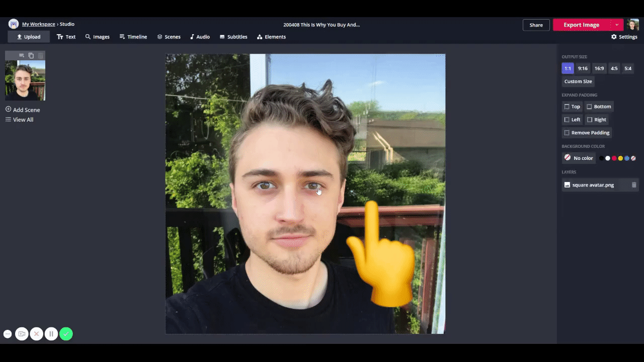
Task: Click the scene reorder icon above thumbnail
Action: (22, 55)
